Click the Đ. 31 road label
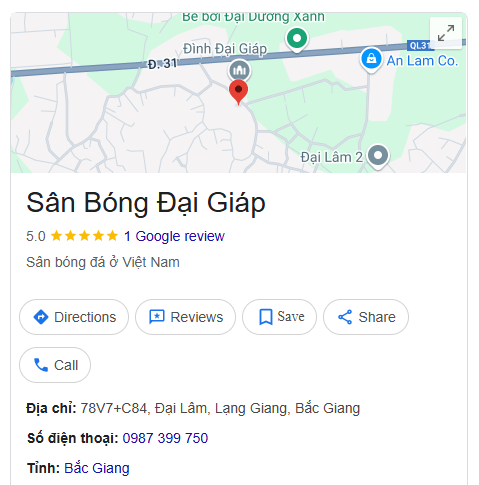Screen dimensions: 479x485 [x=162, y=63]
